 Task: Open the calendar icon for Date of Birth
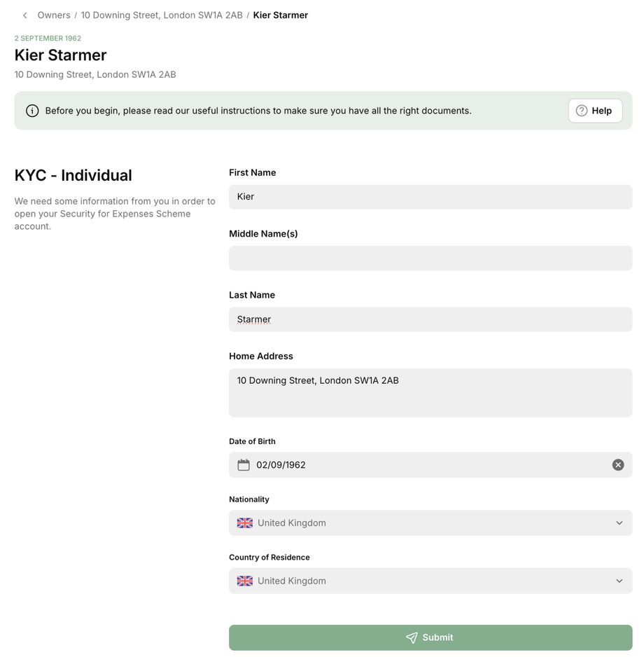coord(244,465)
